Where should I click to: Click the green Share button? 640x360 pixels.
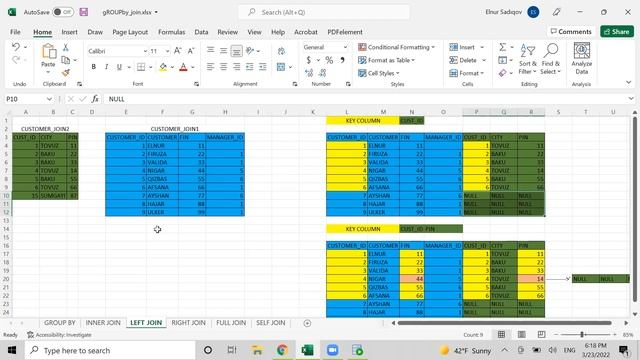pos(617,31)
